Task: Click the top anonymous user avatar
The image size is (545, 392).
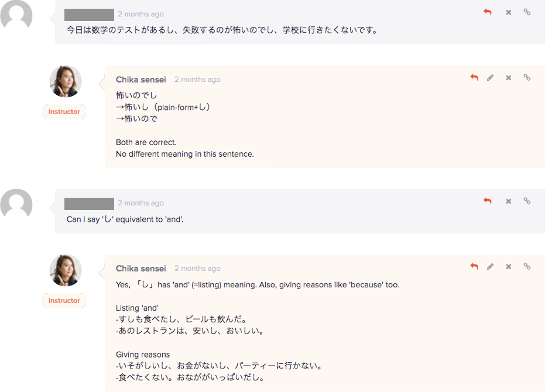Action: 16,15
